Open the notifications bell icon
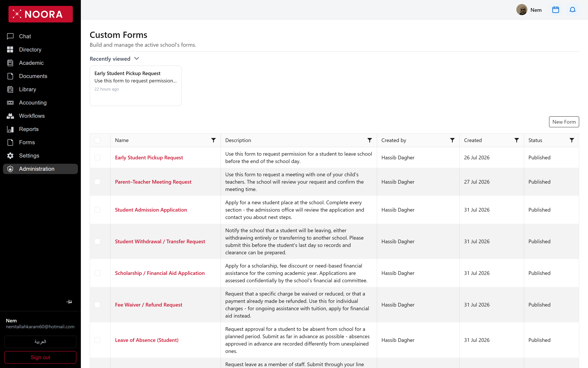 pyautogui.click(x=572, y=10)
